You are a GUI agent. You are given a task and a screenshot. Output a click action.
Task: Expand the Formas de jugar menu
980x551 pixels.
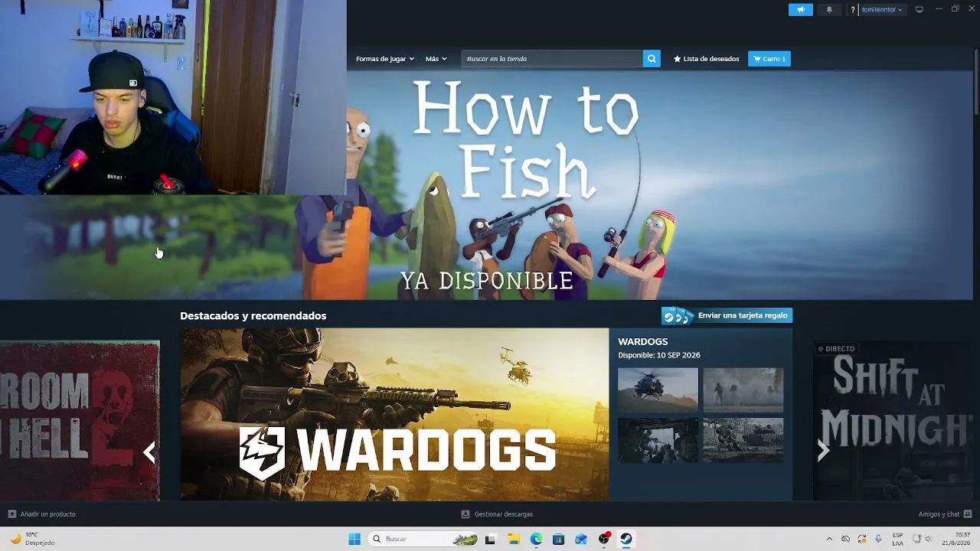[384, 59]
